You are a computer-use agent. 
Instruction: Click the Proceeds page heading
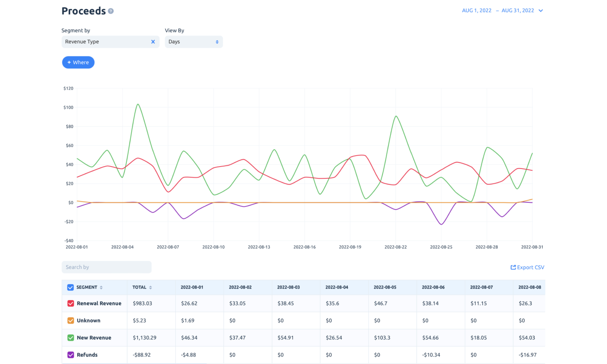(83, 11)
